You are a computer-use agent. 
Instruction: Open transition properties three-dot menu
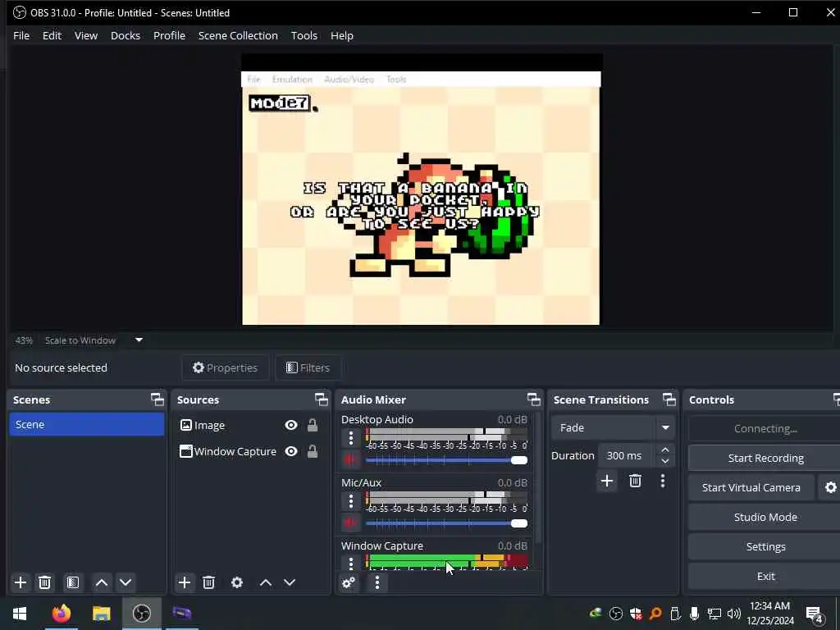click(x=663, y=481)
